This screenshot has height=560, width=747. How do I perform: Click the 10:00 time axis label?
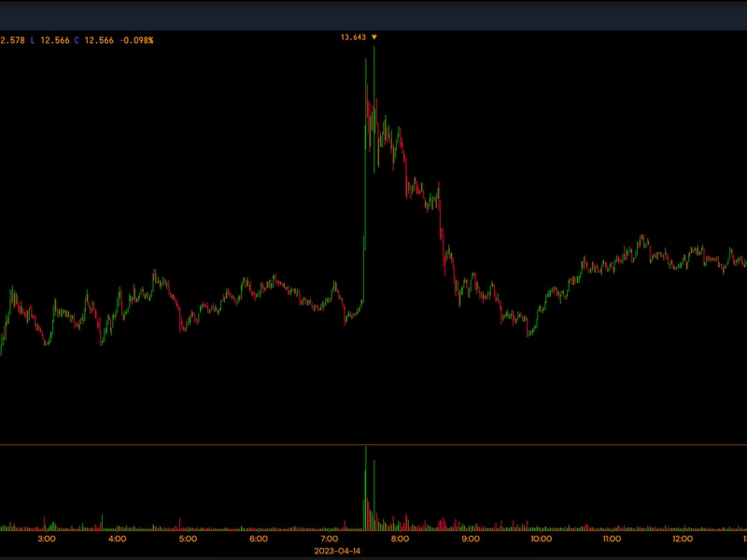click(x=541, y=539)
